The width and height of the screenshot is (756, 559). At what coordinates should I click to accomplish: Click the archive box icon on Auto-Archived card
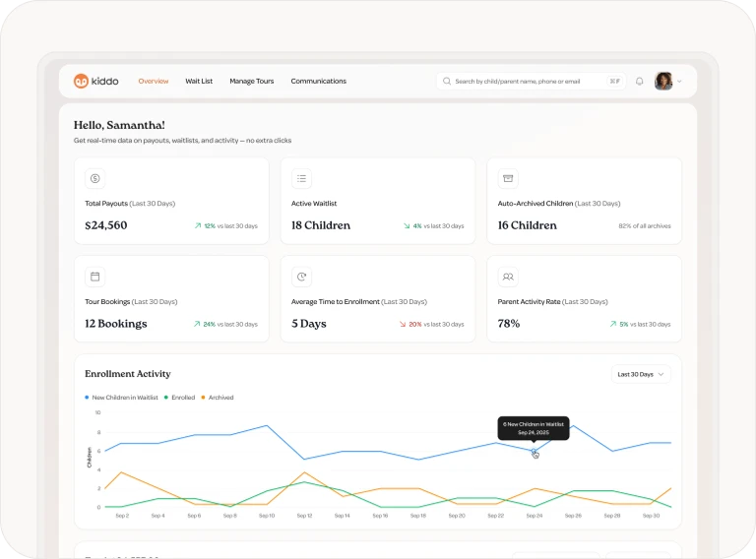tap(508, 178)
